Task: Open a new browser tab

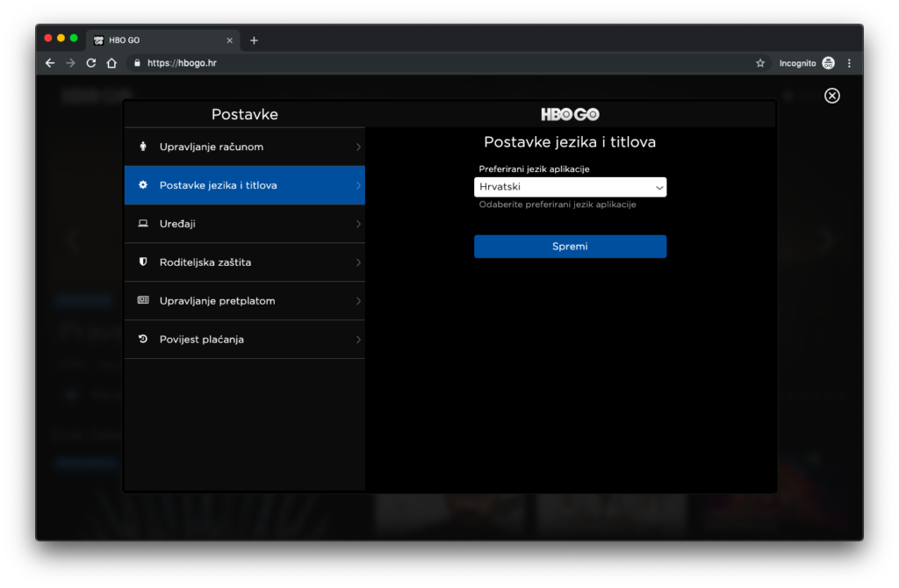Action: (x=254, y=40)
